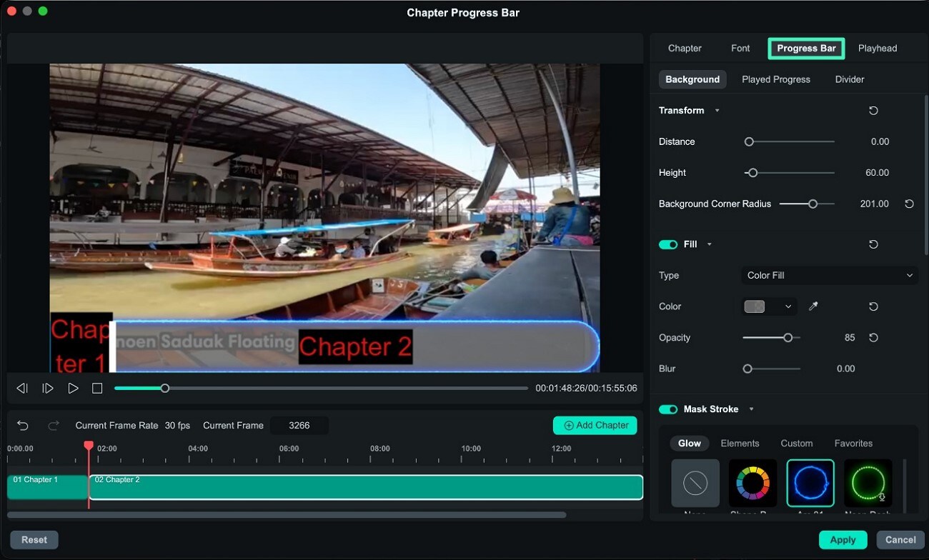Open the fill color picker dropdown
This screenshot has width=929, height=560.
tap(788, 306)
